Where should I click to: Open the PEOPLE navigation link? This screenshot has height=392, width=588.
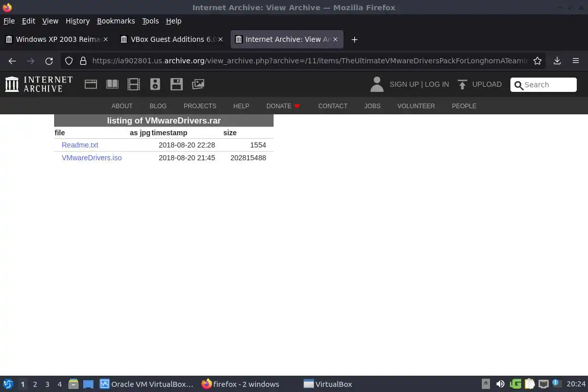(464, 106)
